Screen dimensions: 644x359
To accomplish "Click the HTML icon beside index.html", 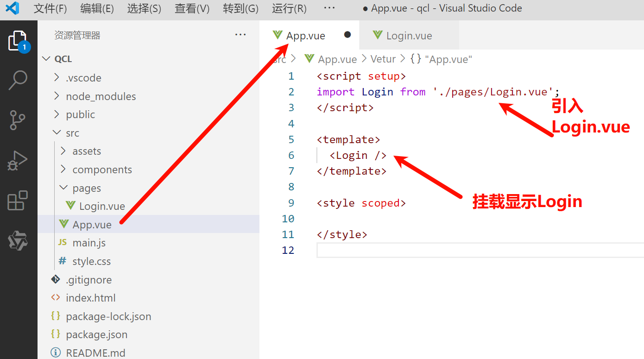I will [56, 297].
